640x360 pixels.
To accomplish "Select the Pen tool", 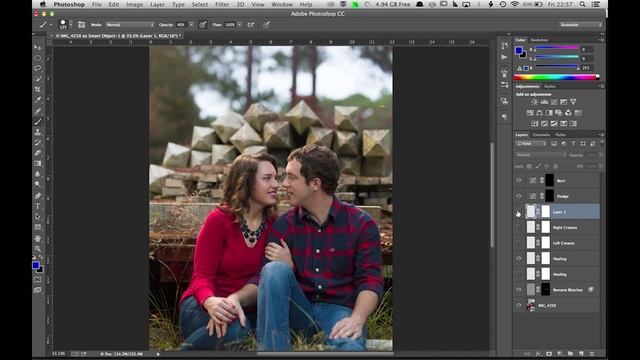I will coord(38,196).
